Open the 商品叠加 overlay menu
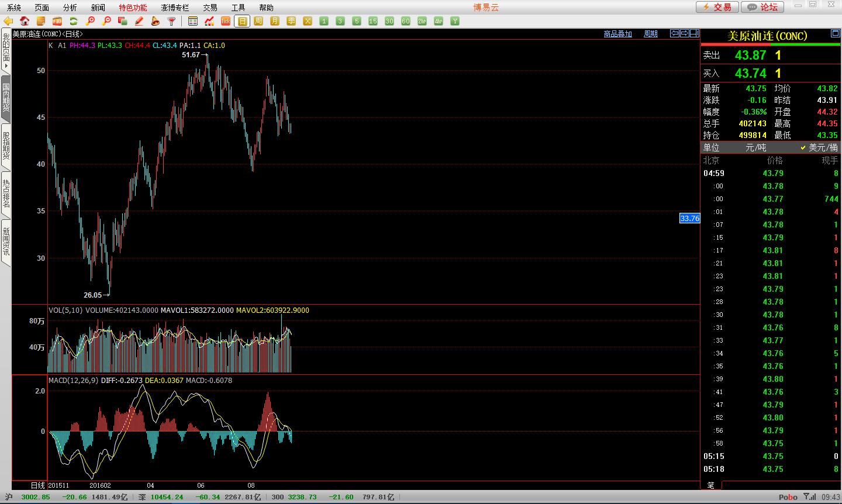This screenshot has width=842, height=504. pos(617,34)
